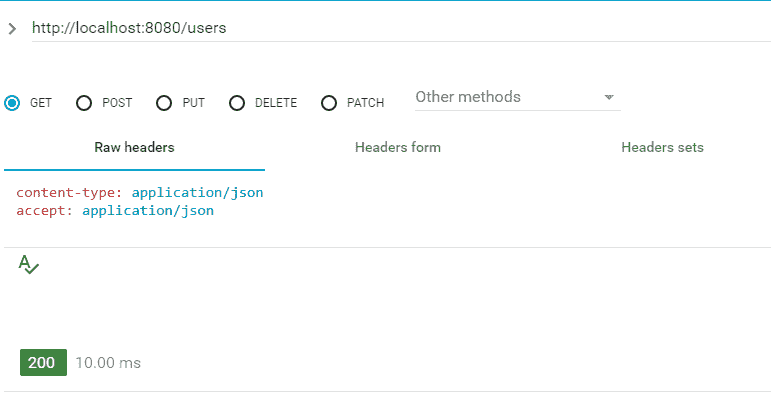The image size is (771, 407).
Task: Open the Headers form tab
Action: [x=397, y=147]
